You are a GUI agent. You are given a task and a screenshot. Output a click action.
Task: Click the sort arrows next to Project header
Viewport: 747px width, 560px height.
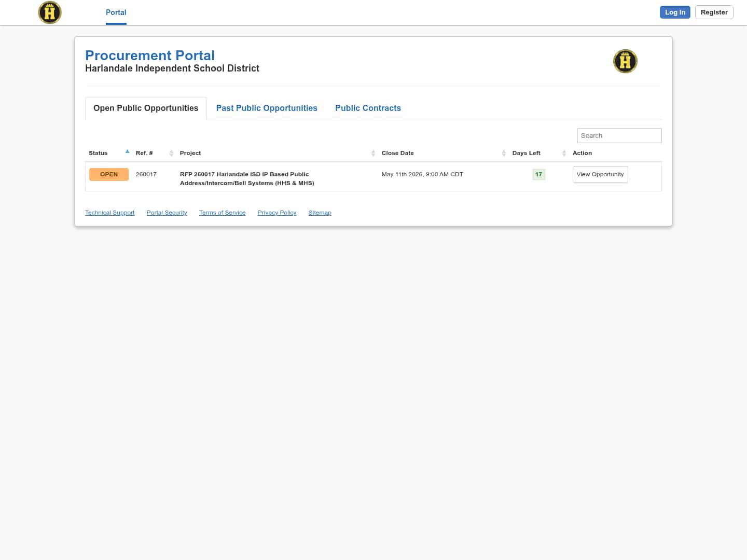click(x=373, y=153)
